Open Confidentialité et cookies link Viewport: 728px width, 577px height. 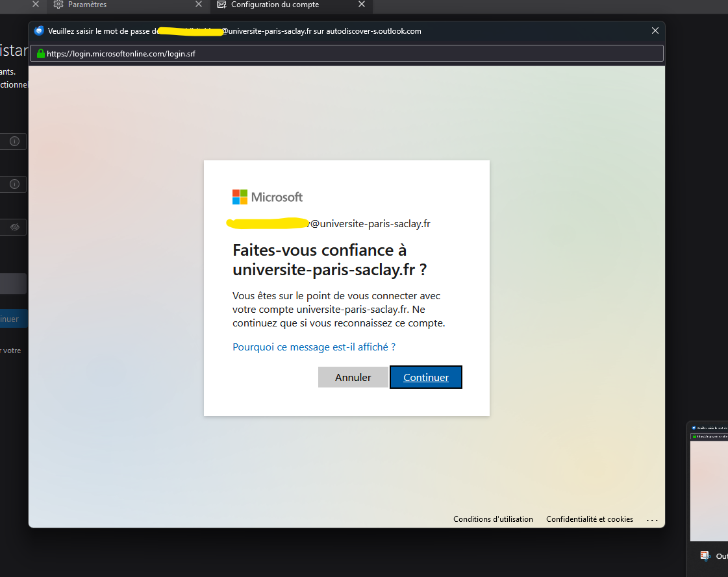pyautogui.click(x=590, y=519)
